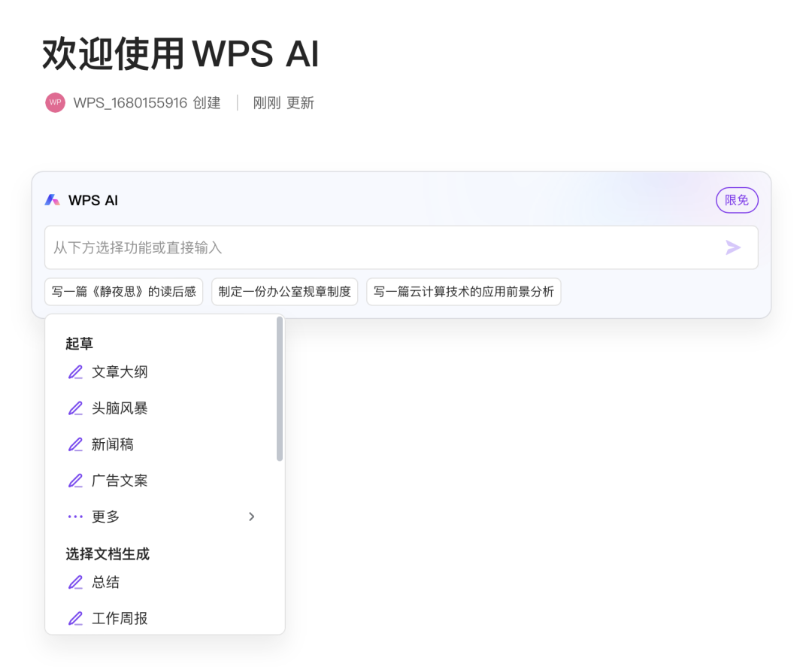Click the 写一篇《静夜思》的读后感 suggestion

[x=124, y=292]
